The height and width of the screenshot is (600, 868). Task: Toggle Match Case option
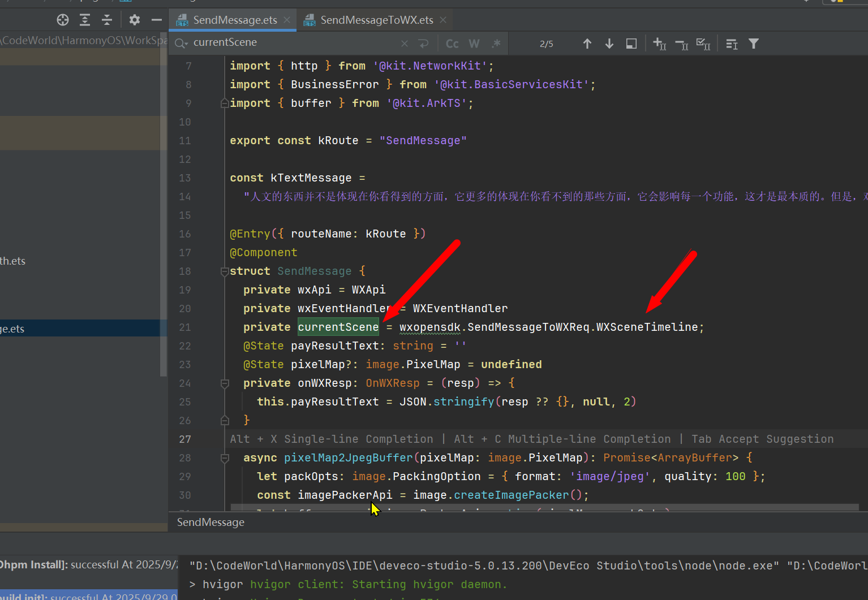[452, 44]
